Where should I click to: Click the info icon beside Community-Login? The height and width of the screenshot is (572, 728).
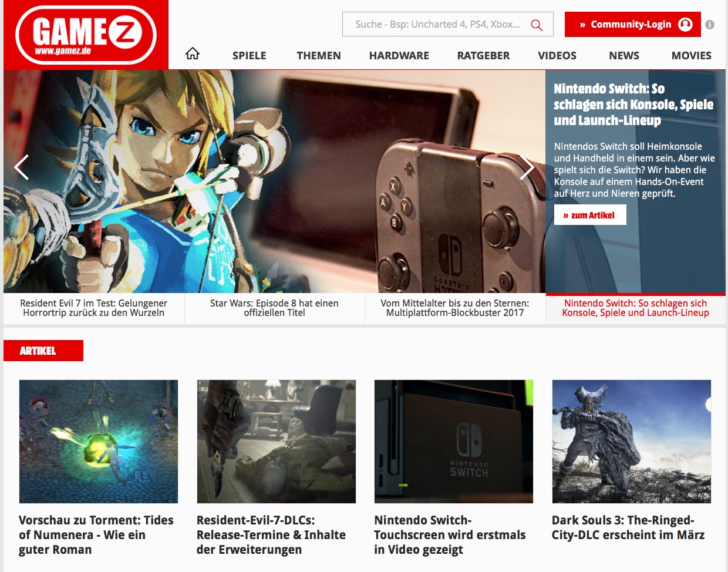coord(710,25)
